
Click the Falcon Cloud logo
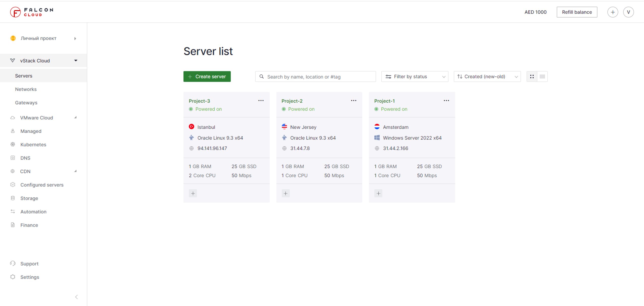pos(32,12)
